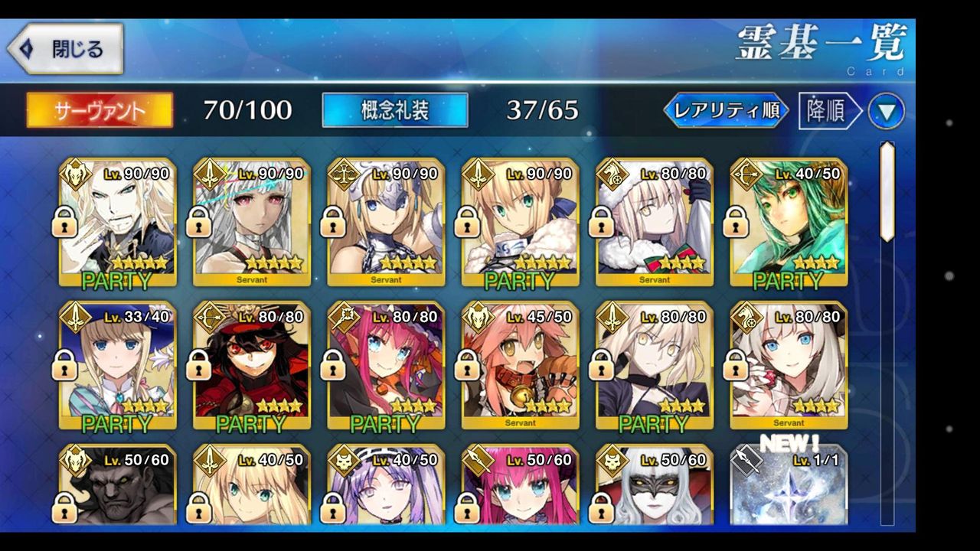Open the Santa Alter Lv. 80/80 servant card
This screenshot has height=551, width=980.
(655, 222)
